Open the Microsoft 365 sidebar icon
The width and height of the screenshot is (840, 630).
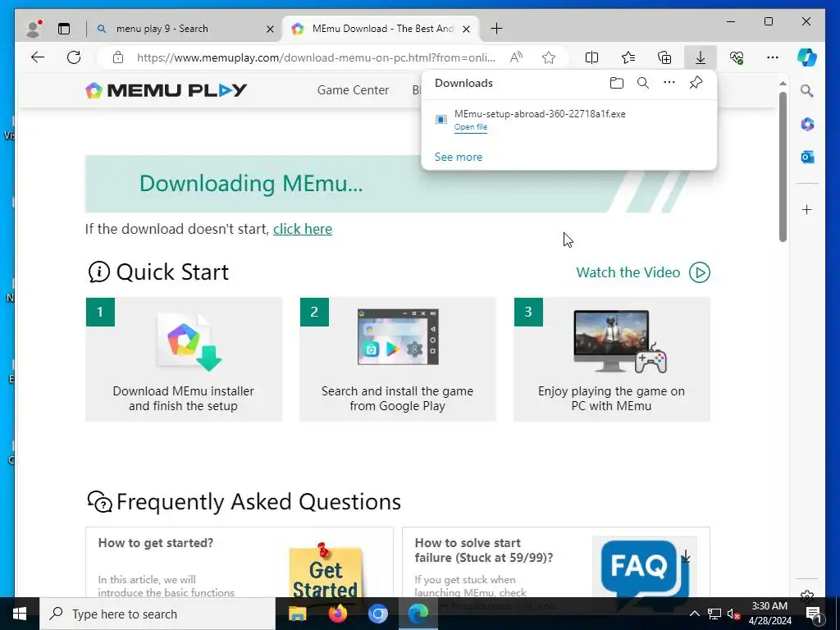[x=807, y=125]
